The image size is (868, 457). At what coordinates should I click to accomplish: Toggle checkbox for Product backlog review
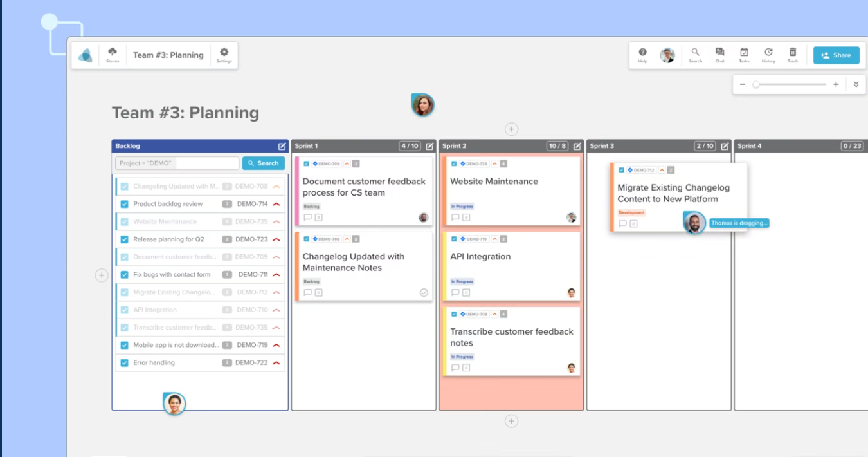coord(125,204)
